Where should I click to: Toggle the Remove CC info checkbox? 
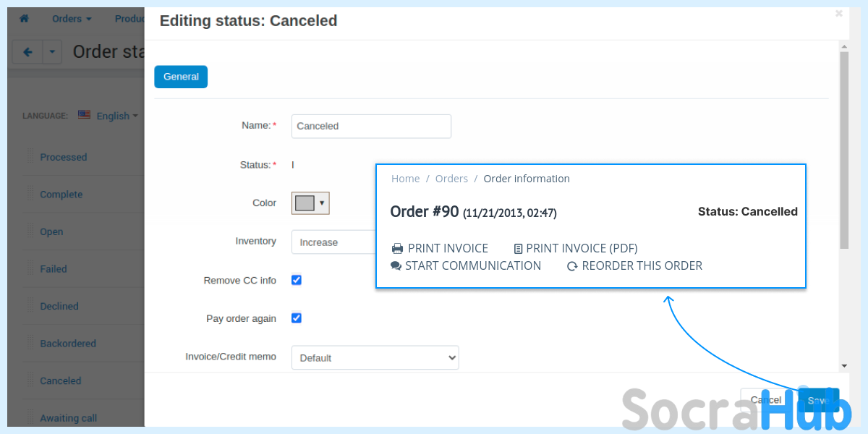(x=297, y=280)
